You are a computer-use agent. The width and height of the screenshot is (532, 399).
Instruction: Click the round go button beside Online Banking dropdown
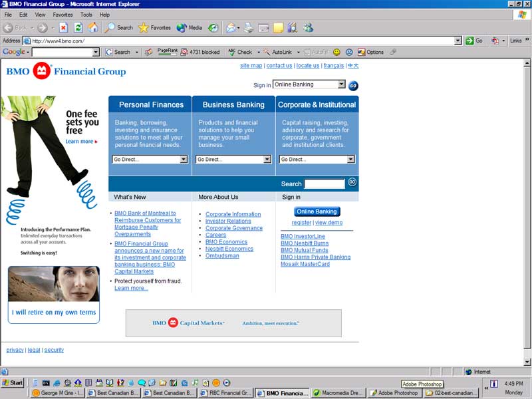coord(353,85)
